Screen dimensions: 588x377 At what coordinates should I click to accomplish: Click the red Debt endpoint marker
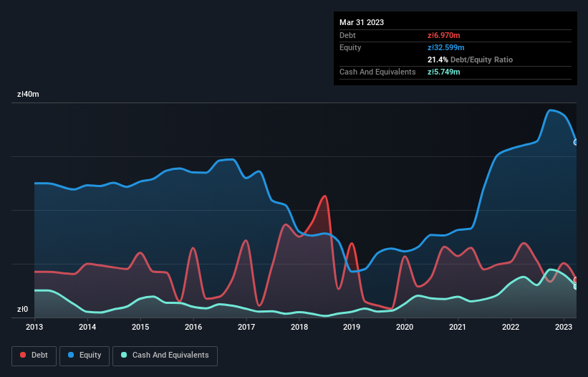coord(576,280)
